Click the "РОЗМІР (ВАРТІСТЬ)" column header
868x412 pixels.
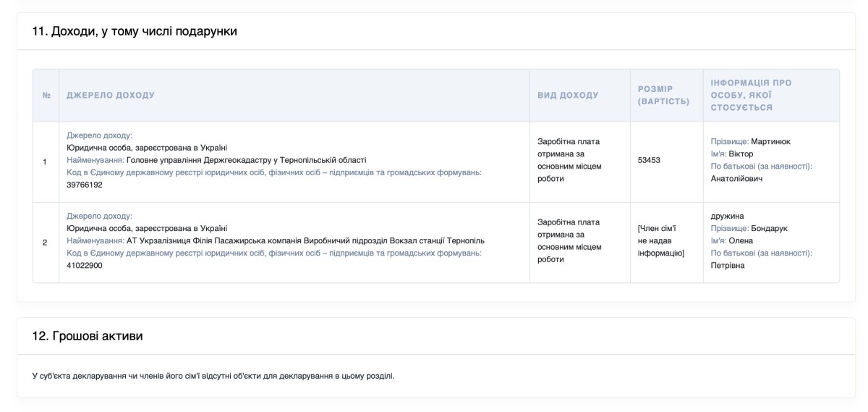coord(663,95)
